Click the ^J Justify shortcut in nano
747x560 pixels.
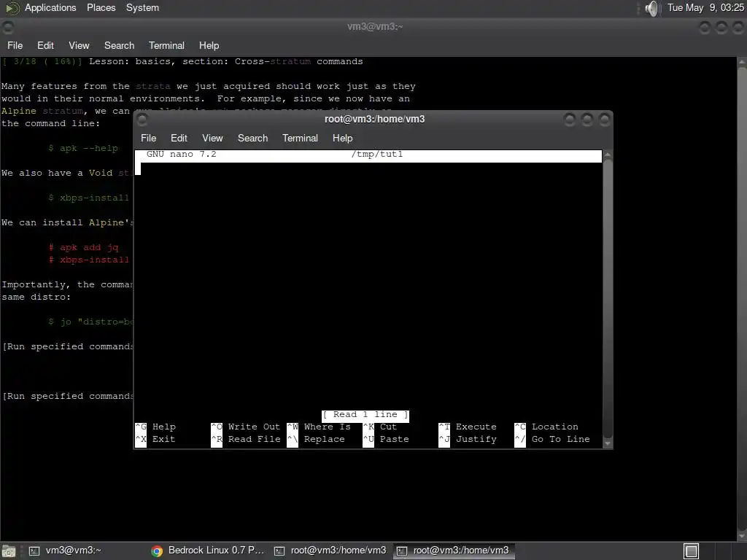pyautogui.click(x=468, y=439)
